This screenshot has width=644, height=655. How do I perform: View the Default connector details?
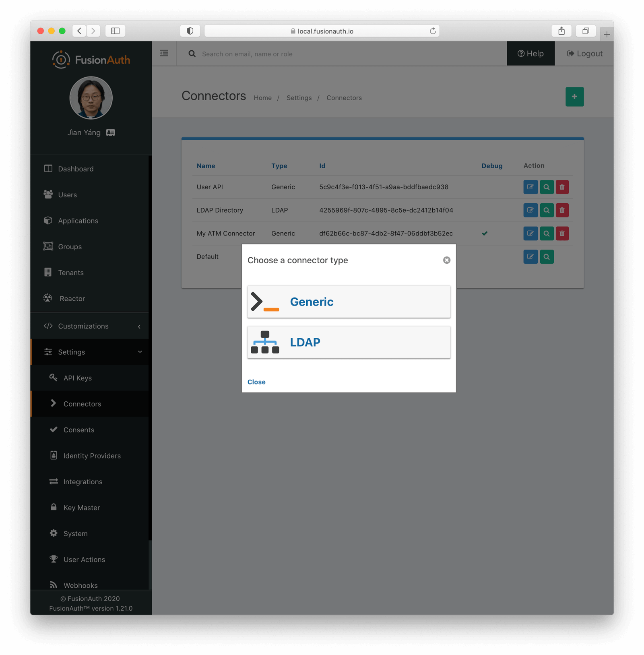tap(546, 257)
